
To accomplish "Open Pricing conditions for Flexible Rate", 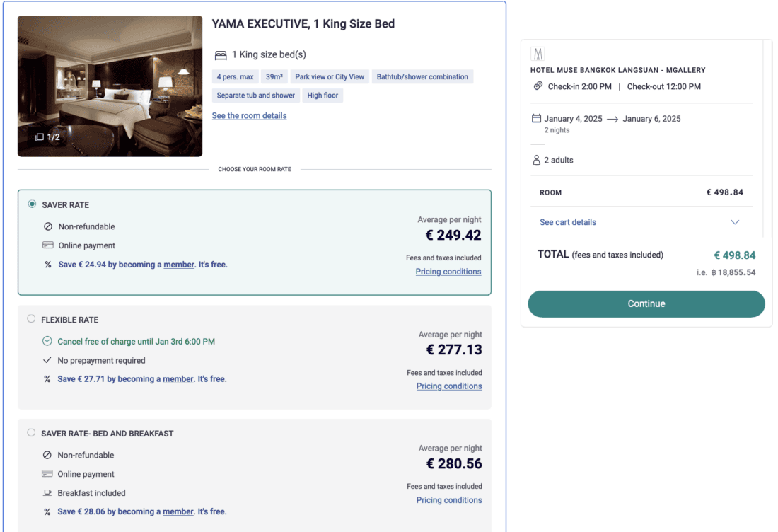I will pos(449,386).
